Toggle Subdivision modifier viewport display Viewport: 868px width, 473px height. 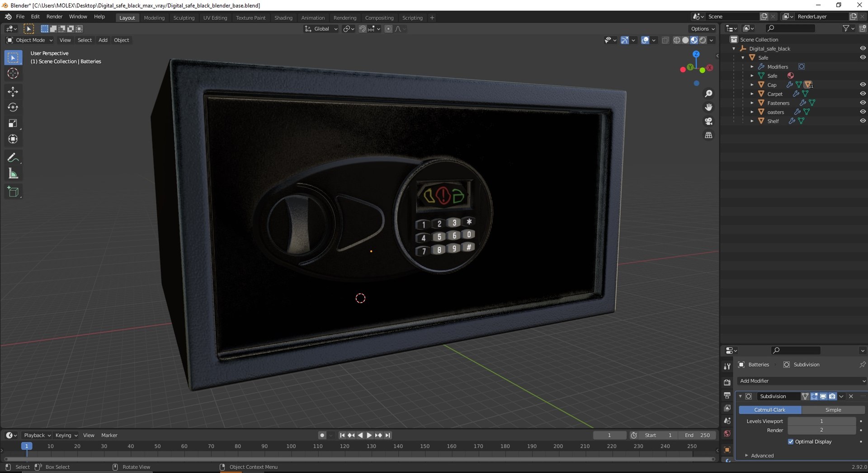tap(823, 396)
